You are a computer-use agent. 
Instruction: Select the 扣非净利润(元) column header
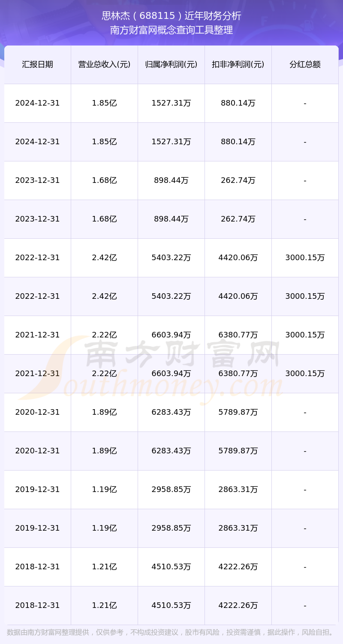(238, 64)
